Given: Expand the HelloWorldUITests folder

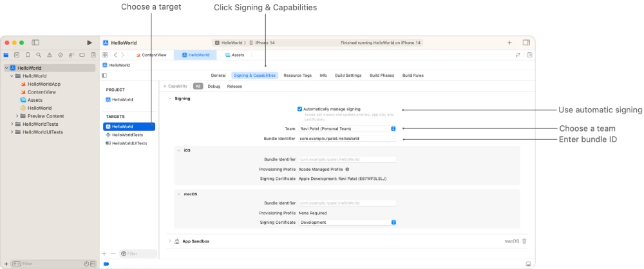Looking at the screenshot, I should [12, 132].
